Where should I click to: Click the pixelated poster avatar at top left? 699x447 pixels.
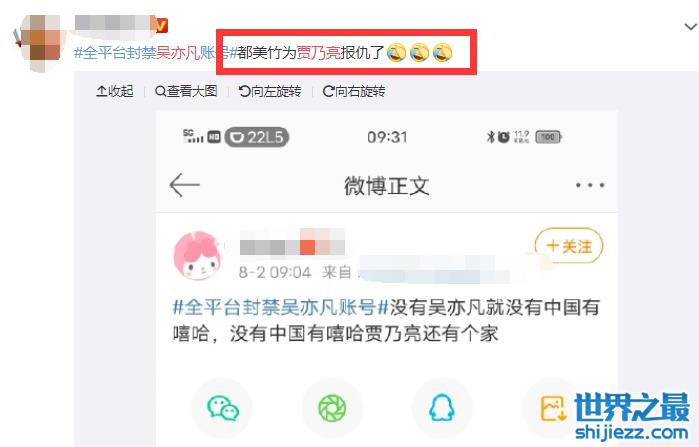pos(39,42)
